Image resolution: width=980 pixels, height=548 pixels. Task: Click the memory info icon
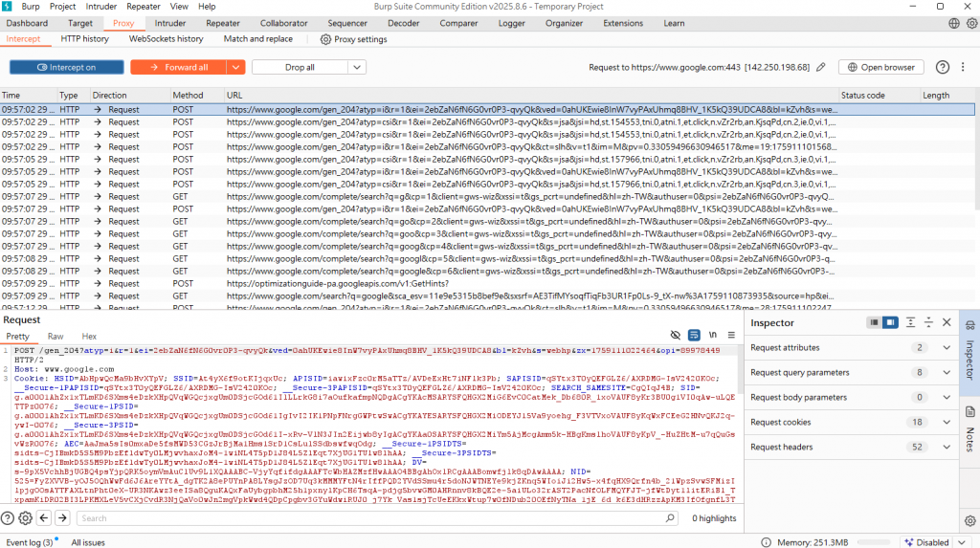click(766, 542)
